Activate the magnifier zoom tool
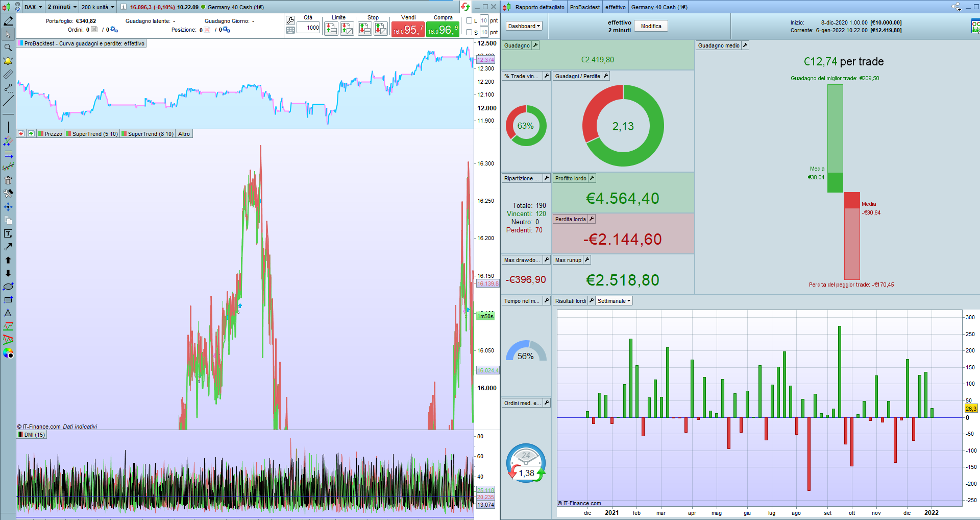 (x=8, y=48)
